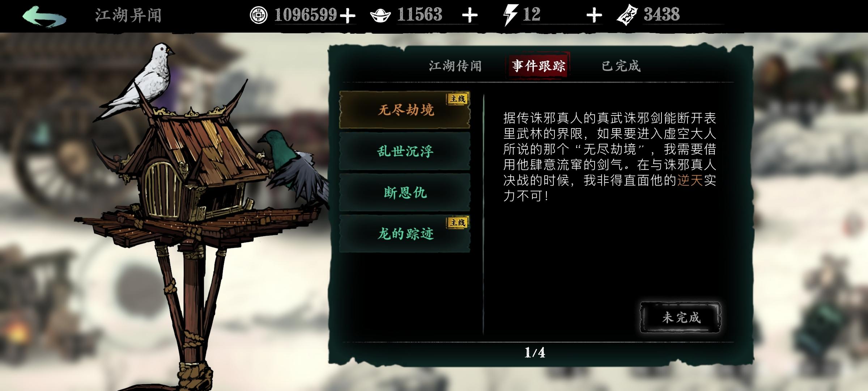This screenshot has height=391, width=868.
Task: Select the 龙的踪迹 quest entry
Action: pos(405,234)
